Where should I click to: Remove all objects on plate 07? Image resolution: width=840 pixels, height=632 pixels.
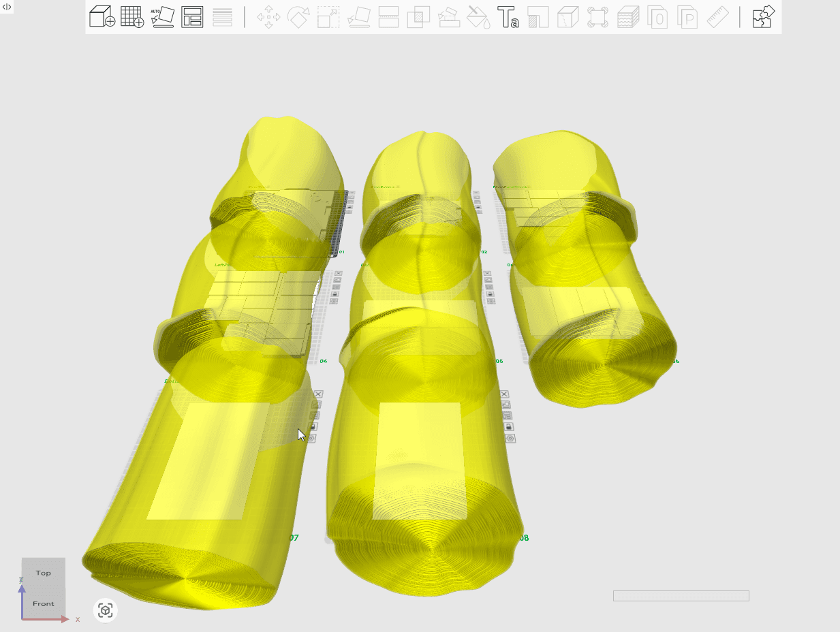(317, 394)
